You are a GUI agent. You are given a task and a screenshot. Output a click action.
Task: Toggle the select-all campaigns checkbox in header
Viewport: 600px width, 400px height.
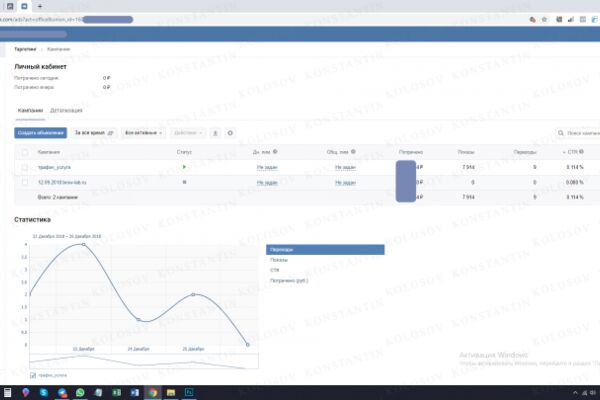[x=25, y=152]
